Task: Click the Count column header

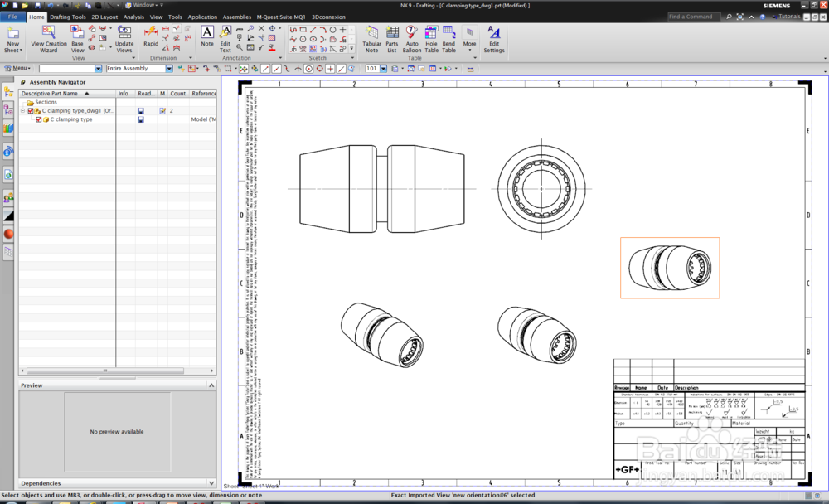Action: click(178, 93)
